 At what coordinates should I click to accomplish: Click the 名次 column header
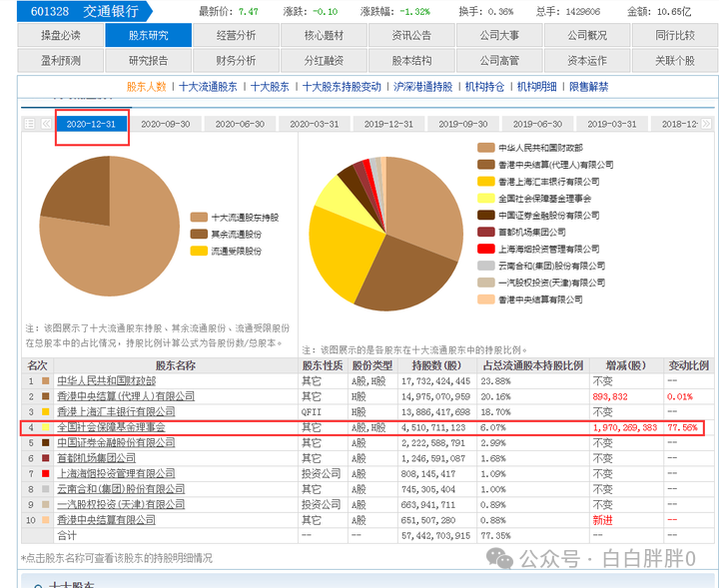(37, 365)
